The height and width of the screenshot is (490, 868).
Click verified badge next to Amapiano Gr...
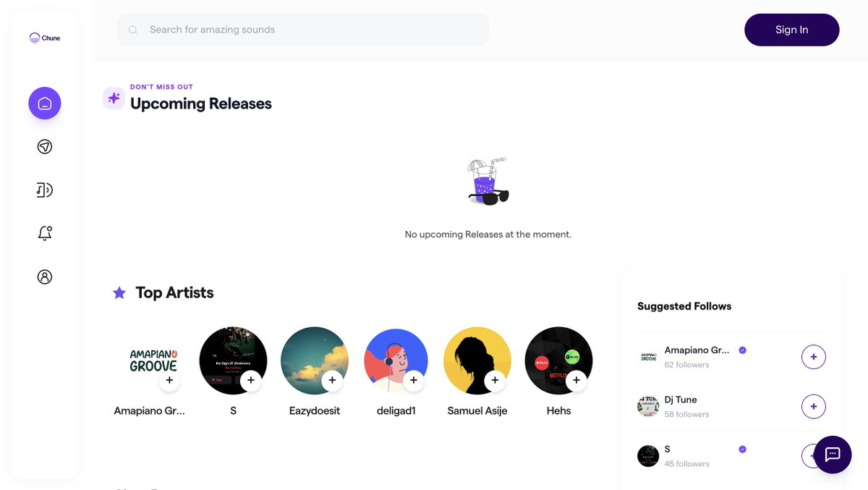point(742,350)
